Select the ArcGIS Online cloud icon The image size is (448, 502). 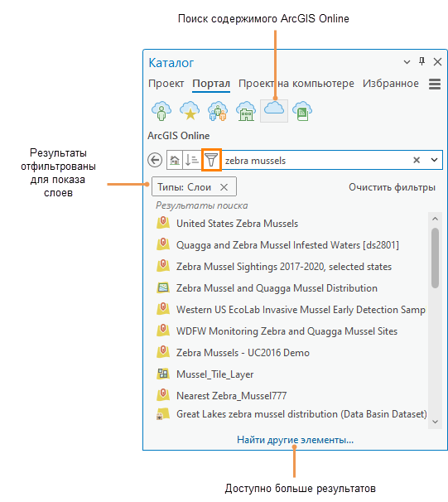point(274,111)
